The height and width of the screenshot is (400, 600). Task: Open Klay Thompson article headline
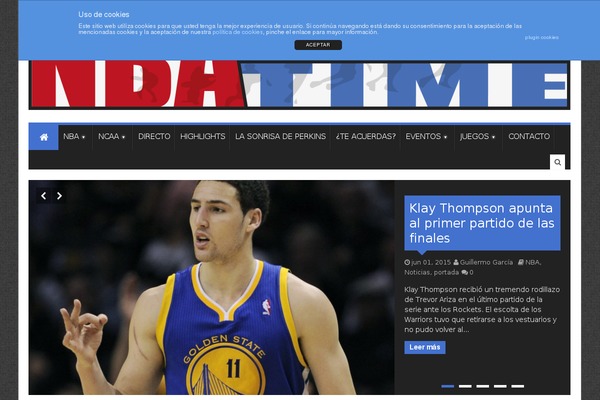pos(482,223)
